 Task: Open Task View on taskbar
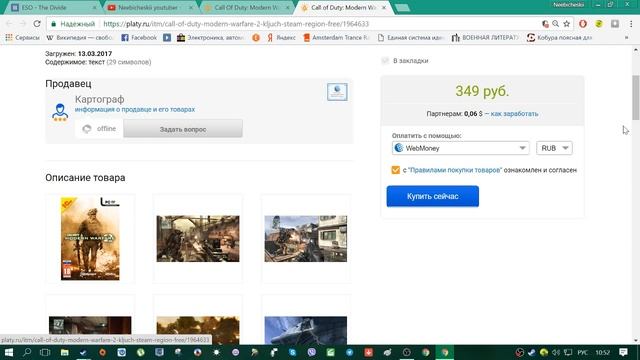[x=45, y=352]
